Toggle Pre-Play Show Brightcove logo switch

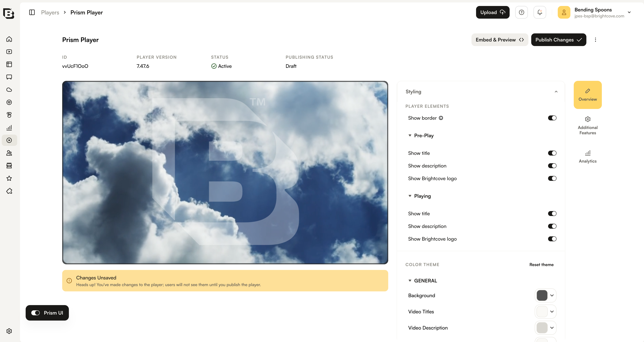pos(552,178)
